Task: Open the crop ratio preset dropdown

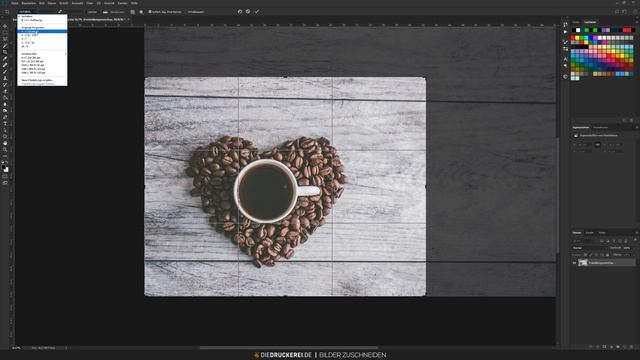Action: (38, 12)
